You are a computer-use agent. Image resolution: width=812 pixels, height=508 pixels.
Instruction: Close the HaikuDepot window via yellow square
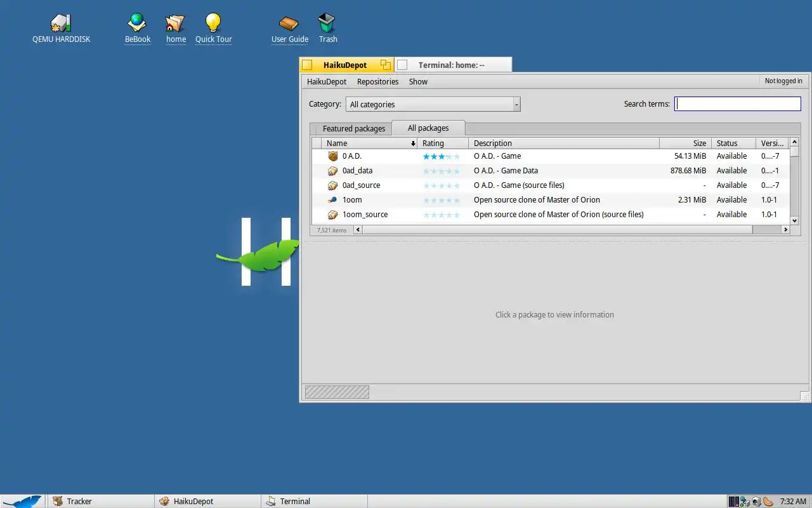click(x=307, y=65)
